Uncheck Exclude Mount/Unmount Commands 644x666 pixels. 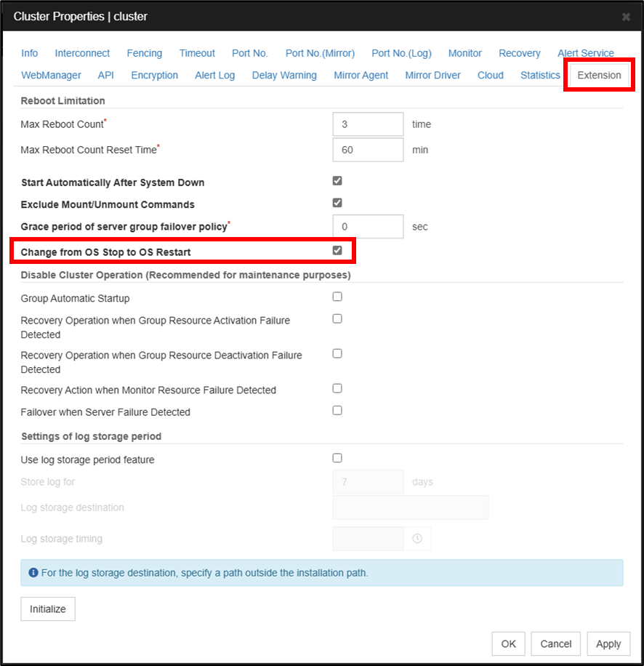(x=337, y=203)
